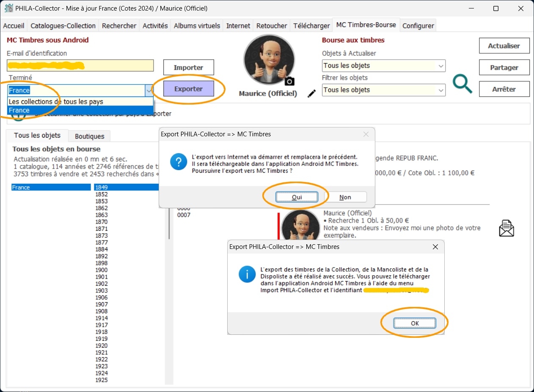Image resolution: width=534 pixels, height=392 pixels.
Task: Switch to the Boutiques sub-tab
Action: (90, 136)
